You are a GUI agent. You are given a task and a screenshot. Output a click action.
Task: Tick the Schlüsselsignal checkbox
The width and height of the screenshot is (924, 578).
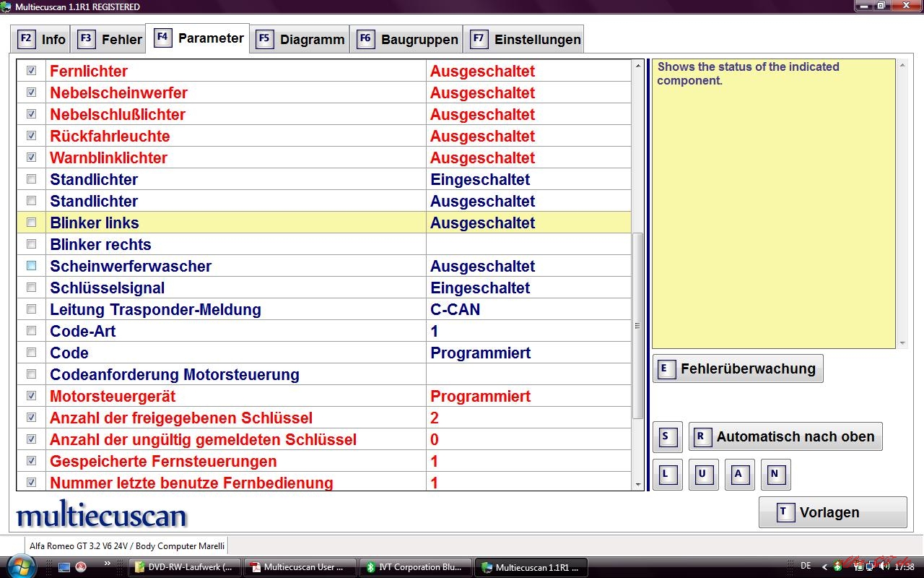pos(31,288)
